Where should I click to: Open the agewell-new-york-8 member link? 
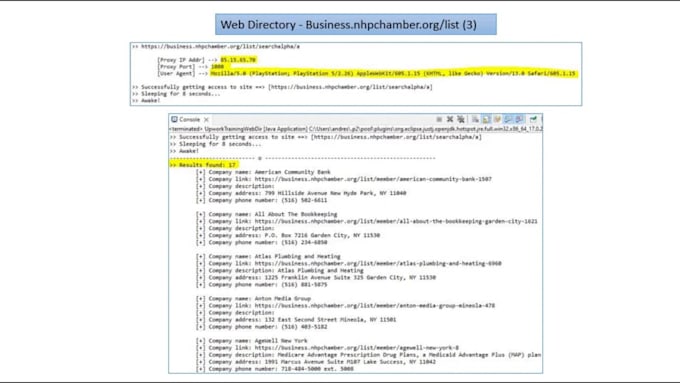(x=356, y=348)
